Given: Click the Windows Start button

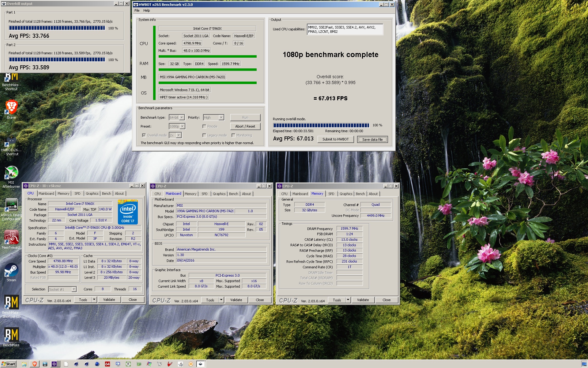Looking at the screenshot, I should pos(8,364).
